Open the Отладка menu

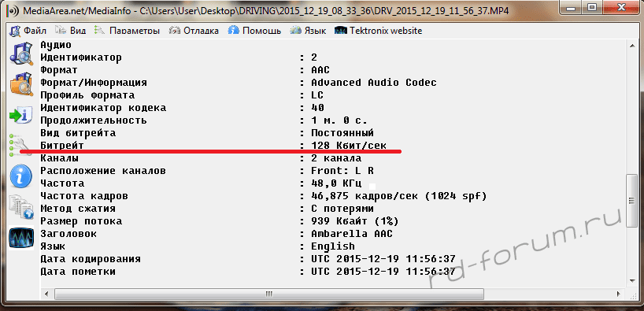point(194,31)
